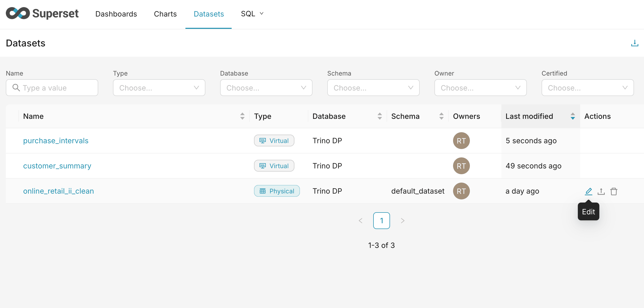Open the Schema filter dropdown
The height and width of the screenshot is (308, 644).
click(x=373, y=88)
